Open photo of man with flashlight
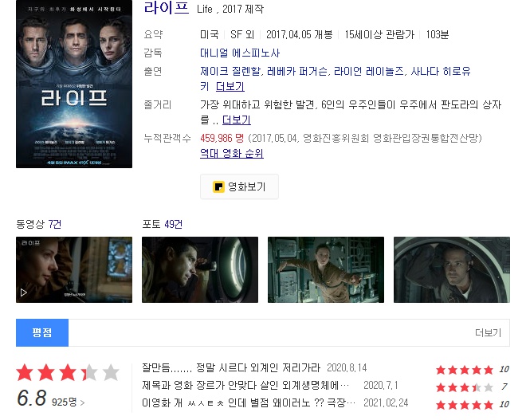 200,269
